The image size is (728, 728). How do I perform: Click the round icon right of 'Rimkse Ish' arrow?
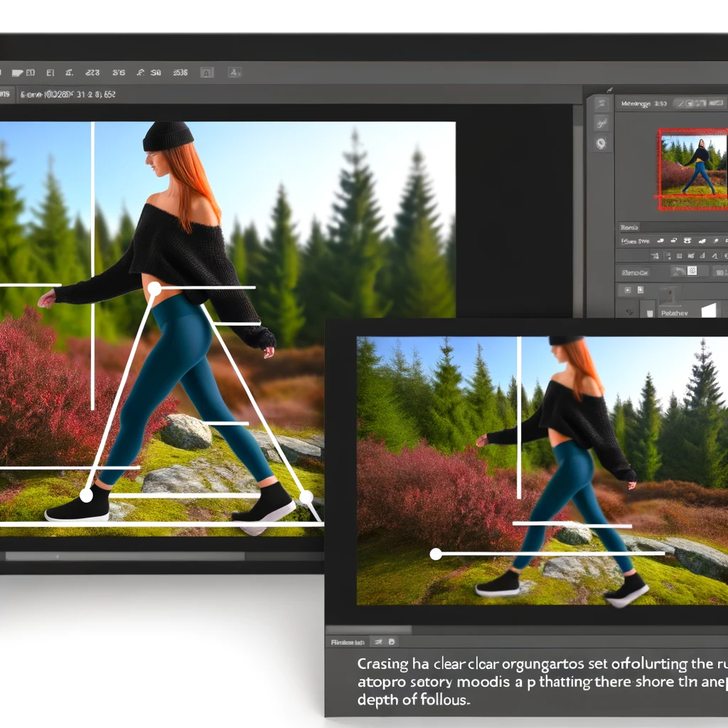(x=392, y=642)
